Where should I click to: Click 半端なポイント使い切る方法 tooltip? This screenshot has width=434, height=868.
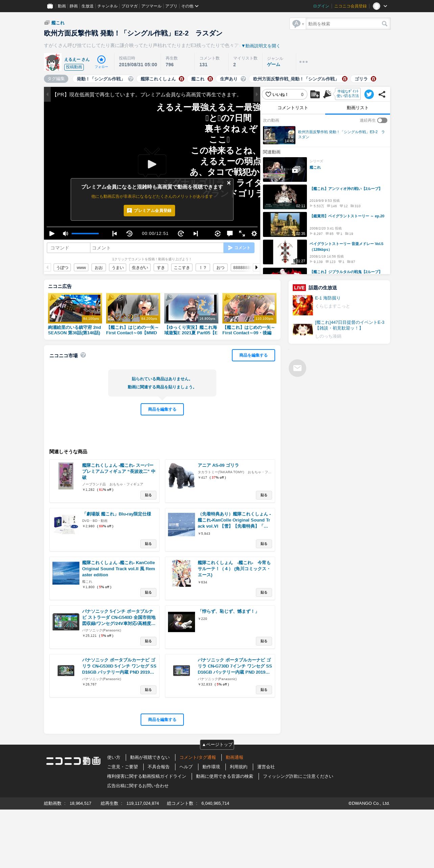(348, 94)
